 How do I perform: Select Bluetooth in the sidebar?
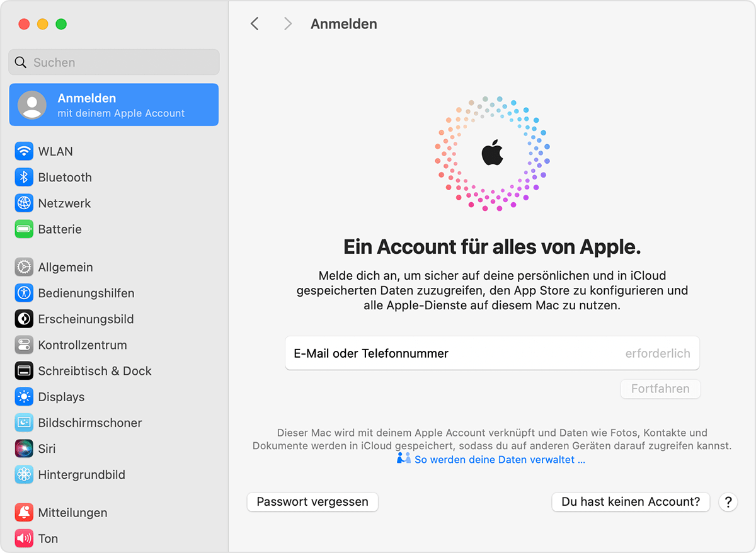click(x=24, y=177)
